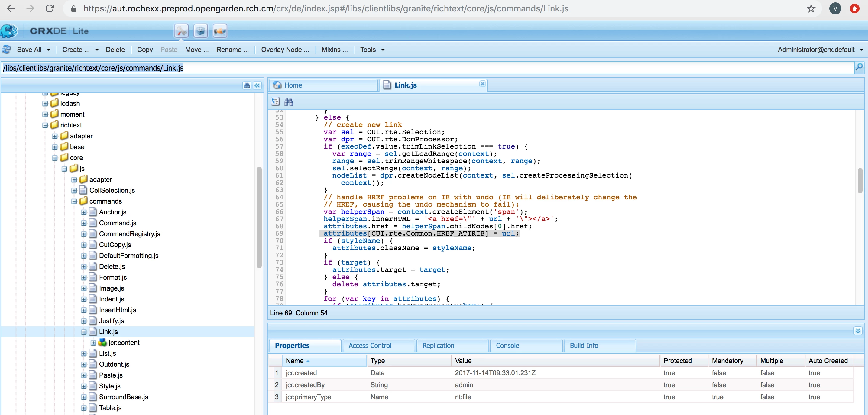Open the Save All dropdown arrow
The width and height of the screenshot is (868, 415).
pyautogui.click(x=49, y=50)
